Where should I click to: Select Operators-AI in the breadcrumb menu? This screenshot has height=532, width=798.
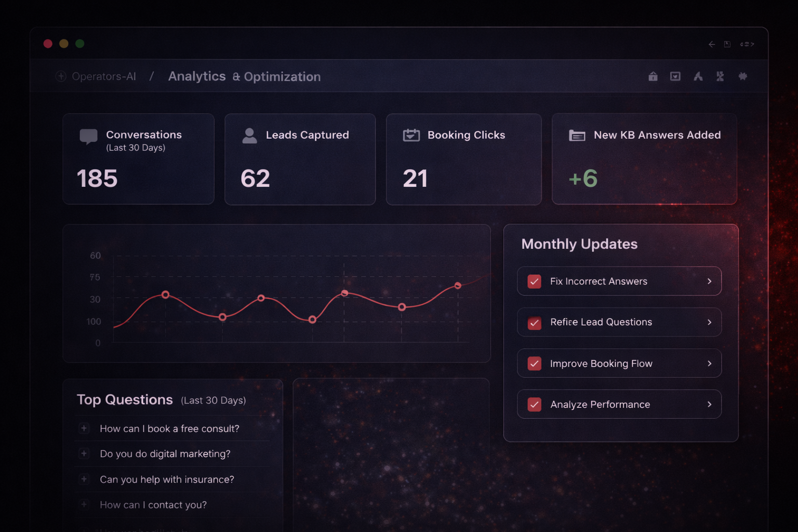coord(104,76)
